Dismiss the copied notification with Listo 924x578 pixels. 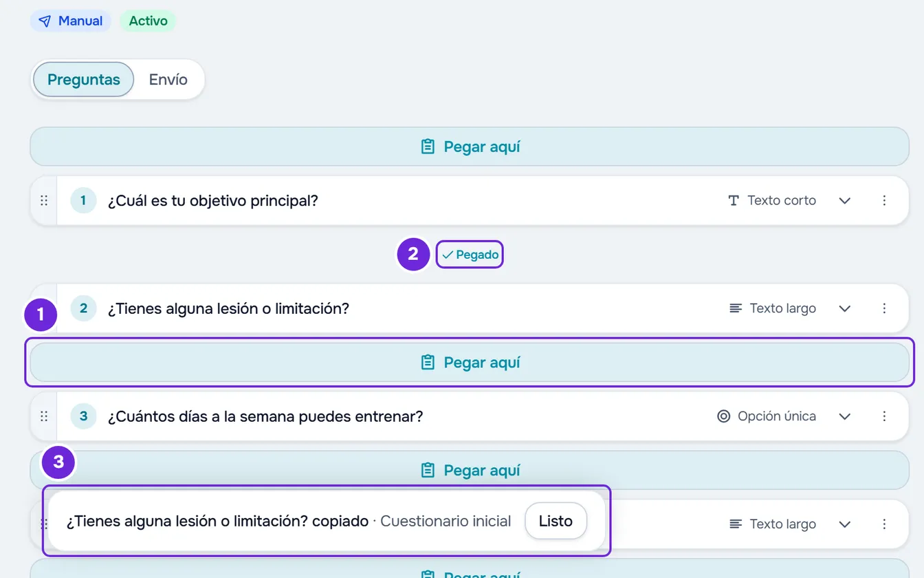[x=555, y=521]
